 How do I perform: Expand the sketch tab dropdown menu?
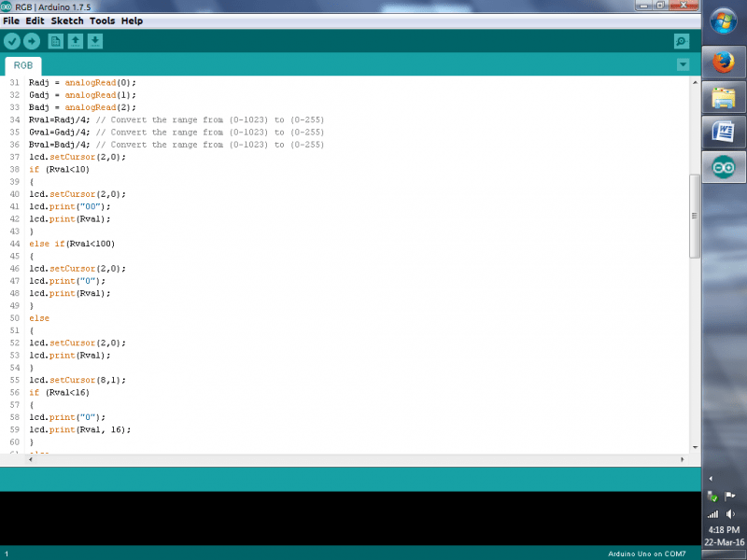pyautogui.click(x=683, y=63)
